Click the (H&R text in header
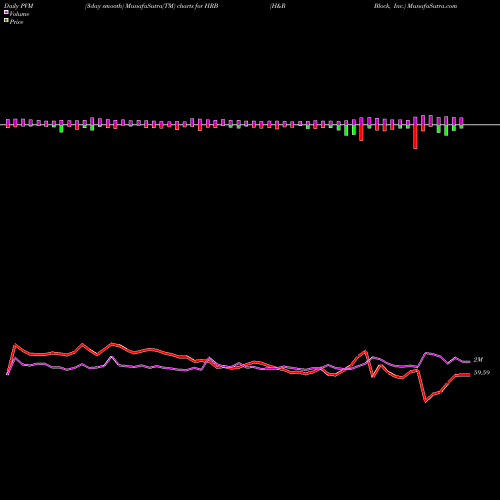The image size is (500, 500). [x=278, y=6]
